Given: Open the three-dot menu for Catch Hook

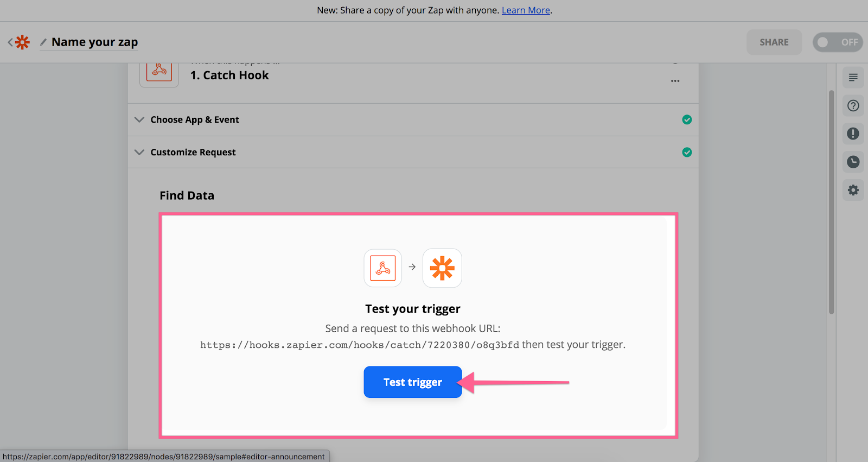Looking at the screenshot, I should (x=675, y=81).
